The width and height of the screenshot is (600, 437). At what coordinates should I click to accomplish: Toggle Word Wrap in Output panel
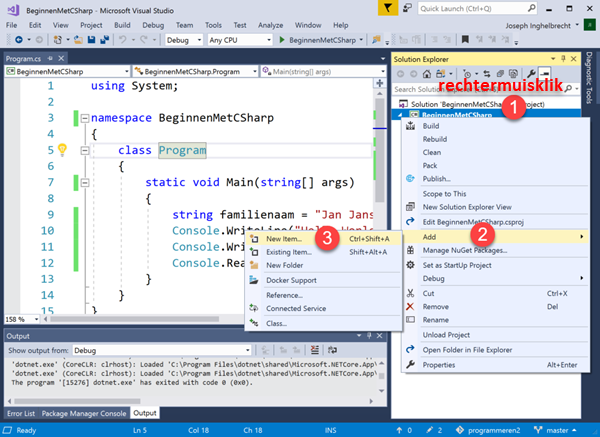(332, 350)
